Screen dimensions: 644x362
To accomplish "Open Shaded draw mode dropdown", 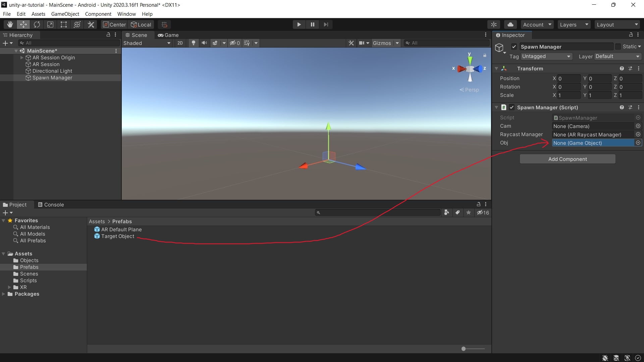I will [147, 43].
